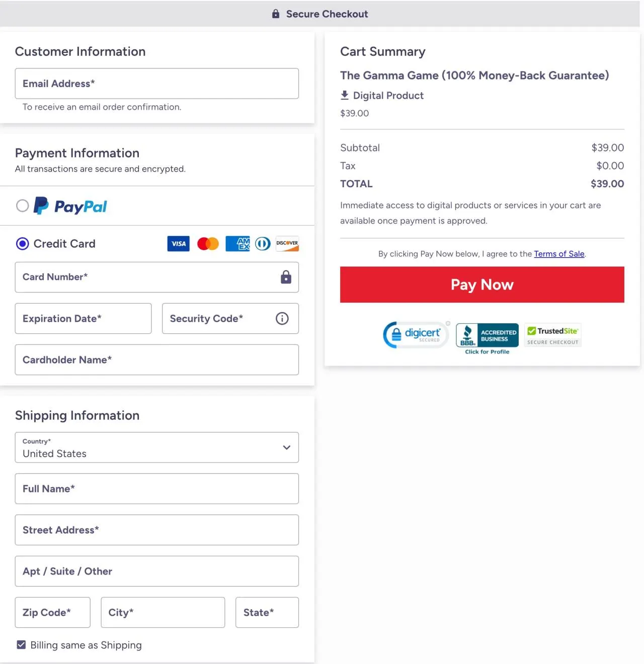This screenshot has height=664, width=644.
Task: Click the Pay Now button
Action: tap(481, 284)
